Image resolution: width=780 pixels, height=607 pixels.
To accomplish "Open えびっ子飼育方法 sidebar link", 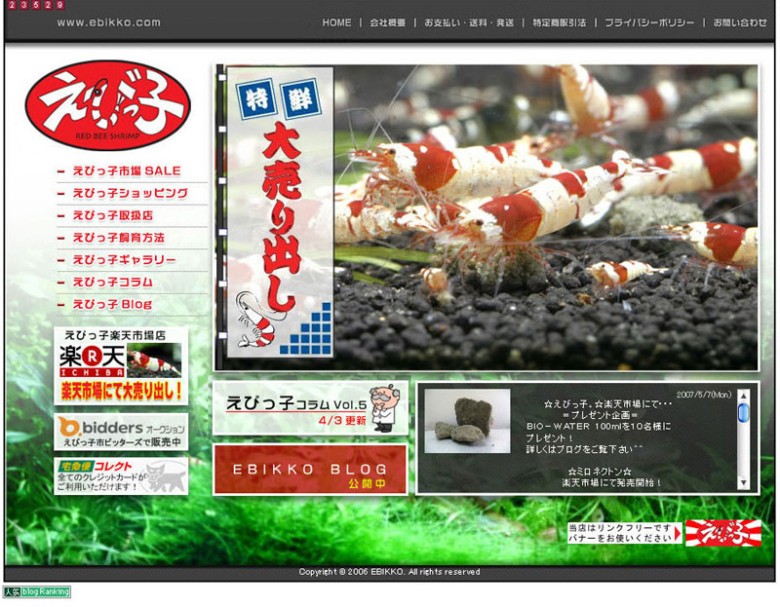I will pos(118,238).
